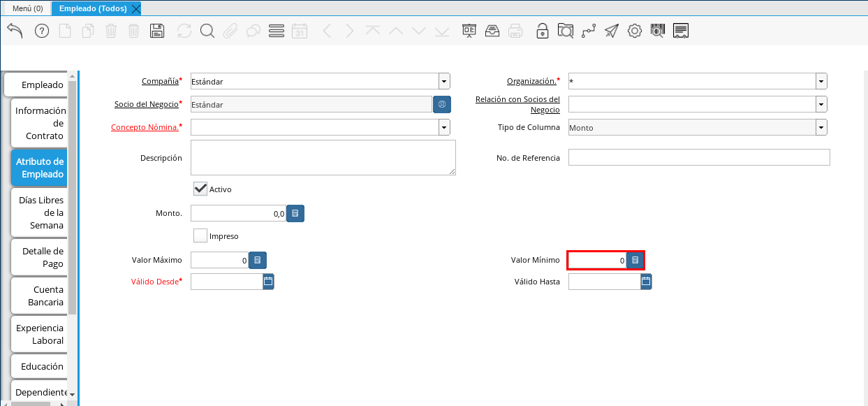Screen dimensions: 868x406
Task: Open Zoom Across folder-magnifier icon
Action: point(566,31)
